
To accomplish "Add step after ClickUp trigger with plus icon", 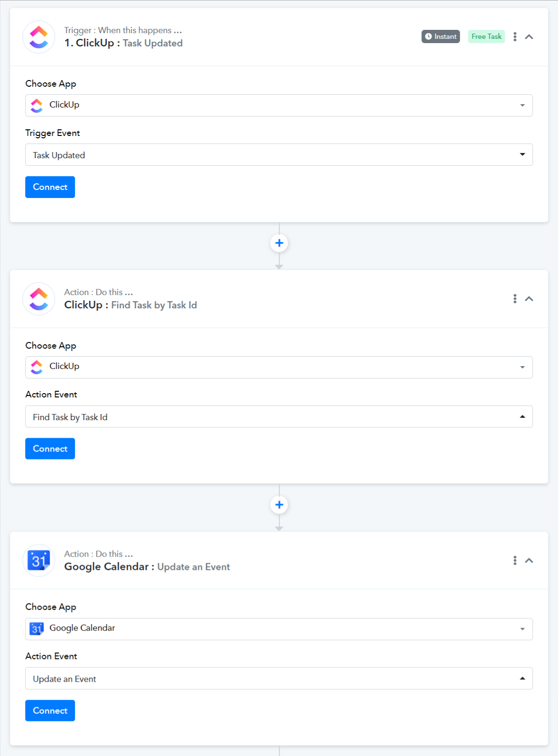I will point(279,243).
